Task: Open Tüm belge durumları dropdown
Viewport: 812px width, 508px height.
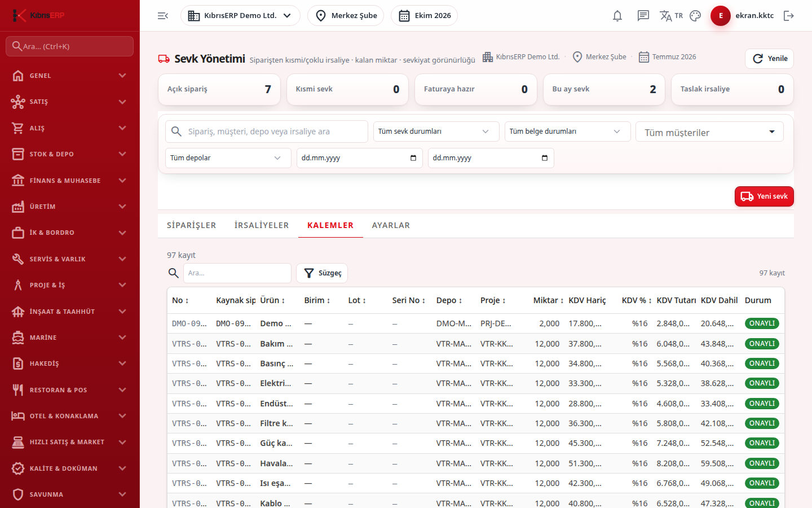Action: coord(567,132)
